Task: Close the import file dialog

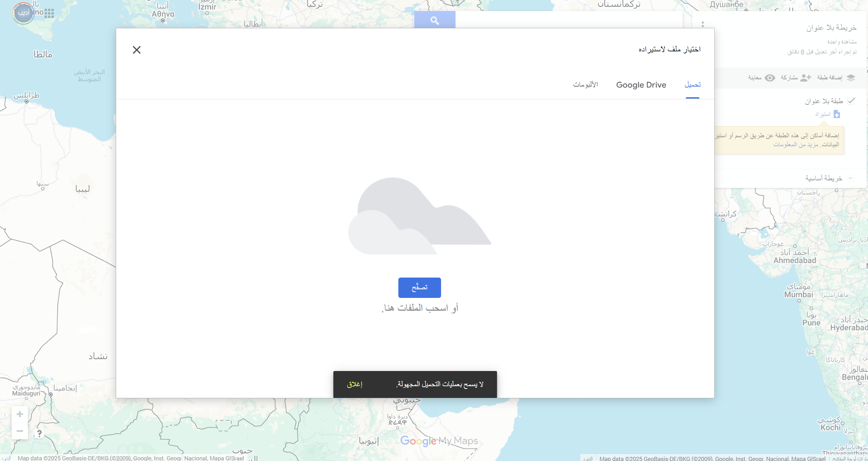Action: (137, 50)
